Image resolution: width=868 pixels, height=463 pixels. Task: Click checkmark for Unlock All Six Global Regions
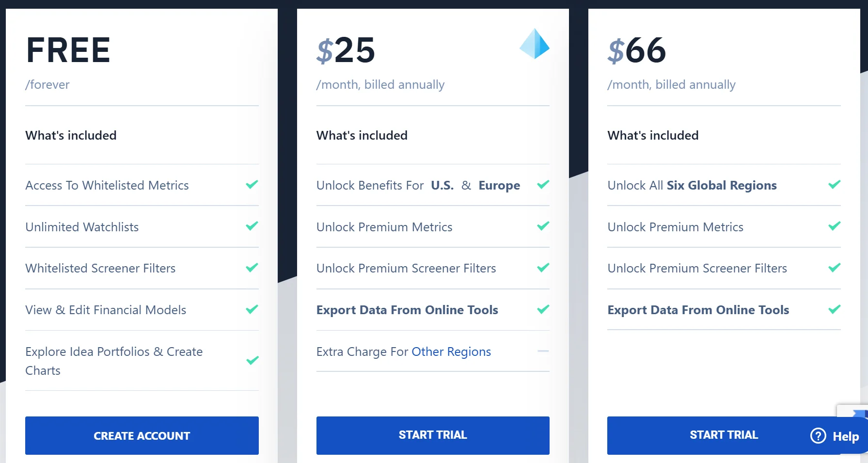pyautogui.click(x=834, y=184)
